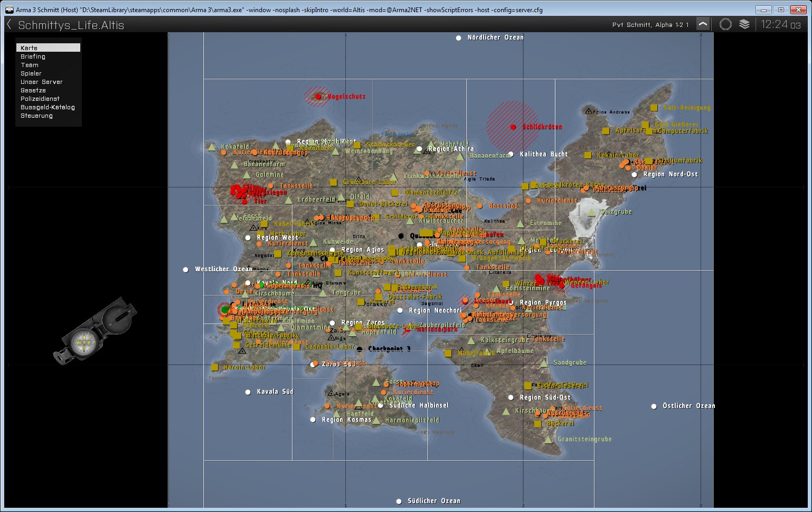Click the Region Nord-Ost marker
The width and height of the screenshot is (812, 512).
634,175
